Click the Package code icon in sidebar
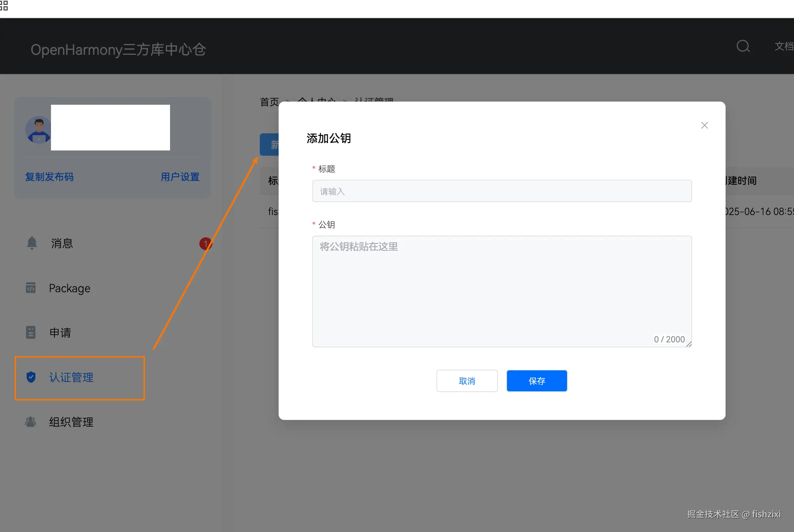 click(31, 288)
